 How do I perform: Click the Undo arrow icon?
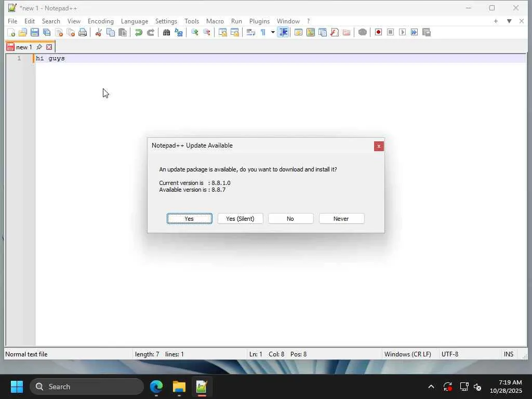pyautogui.click(x=138, y=32)
